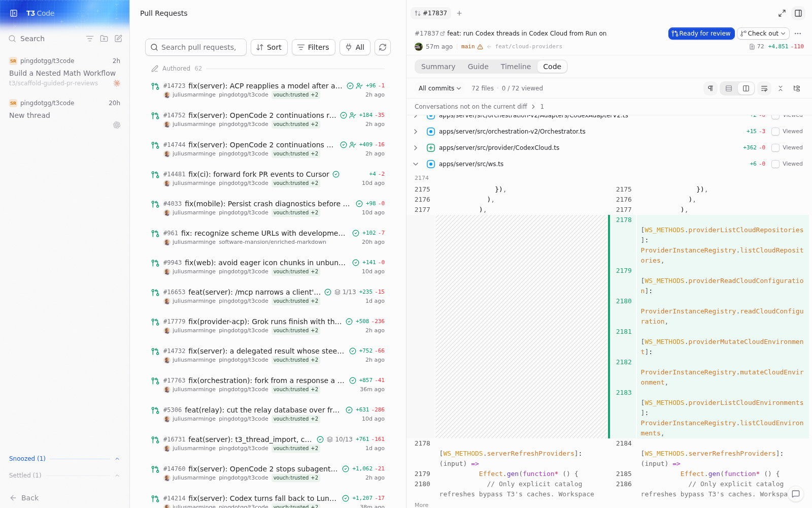The height and width of the screenshot is (508, 812).
Task: Mark Orchestrator.ts as Viewed
Action: point(775,132)
